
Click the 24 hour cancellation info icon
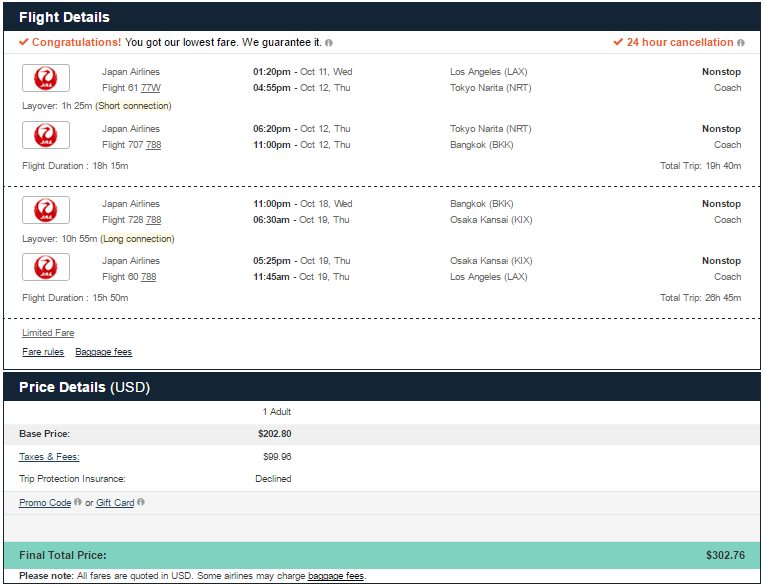pyautogui.click(x=741, y=43)
